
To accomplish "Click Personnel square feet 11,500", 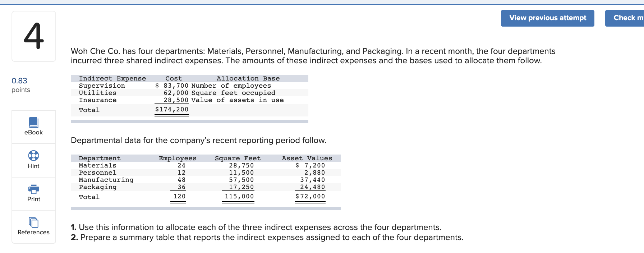I will point(241,172).
